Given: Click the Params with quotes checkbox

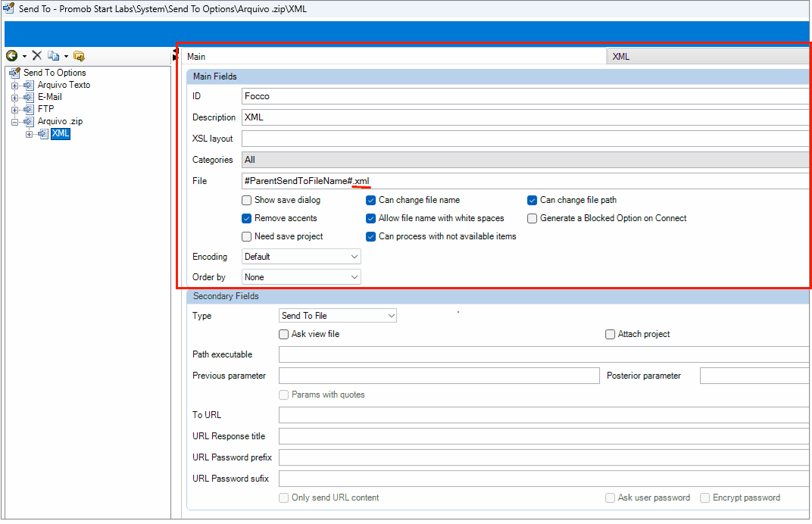Looking at the screenshot, I should (x=284, y=395).
